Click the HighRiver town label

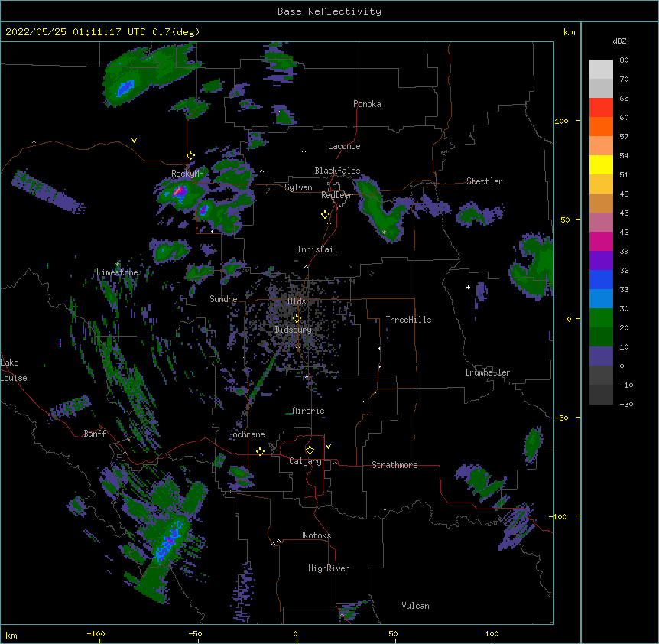[x=329, y=568]
